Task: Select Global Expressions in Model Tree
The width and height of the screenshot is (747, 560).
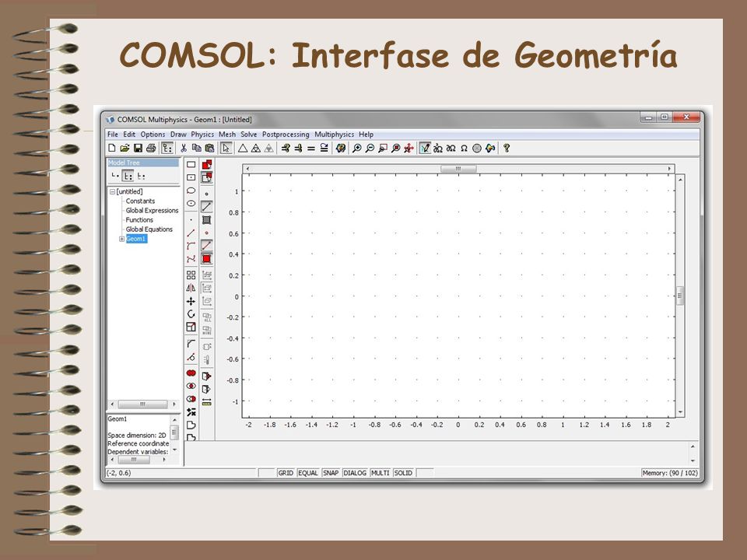Action: [152, 211]
